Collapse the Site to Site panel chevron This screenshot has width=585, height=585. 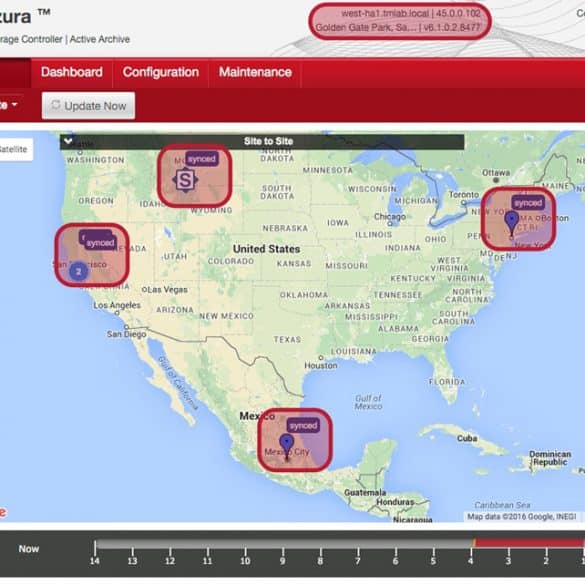pos(68,141)
